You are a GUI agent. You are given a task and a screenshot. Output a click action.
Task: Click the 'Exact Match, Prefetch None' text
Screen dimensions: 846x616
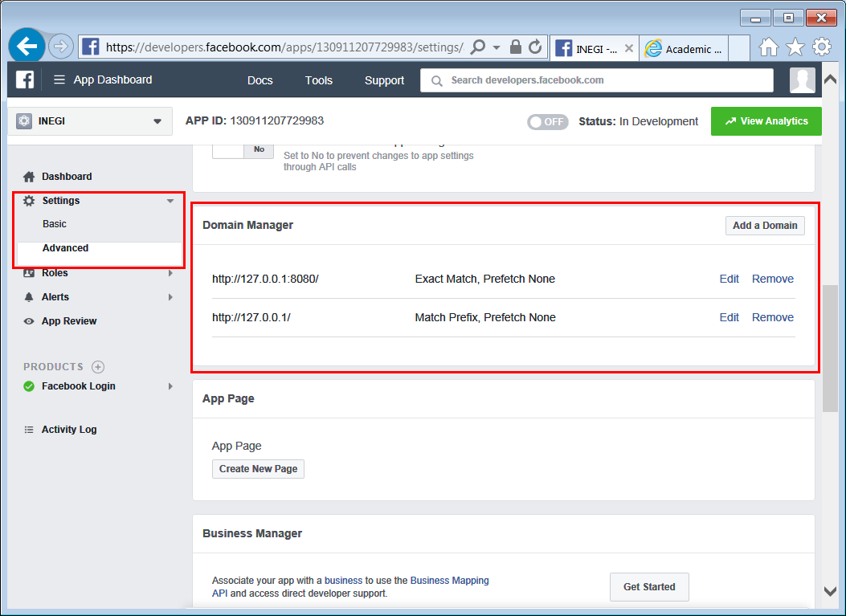[x=485, y=279]
